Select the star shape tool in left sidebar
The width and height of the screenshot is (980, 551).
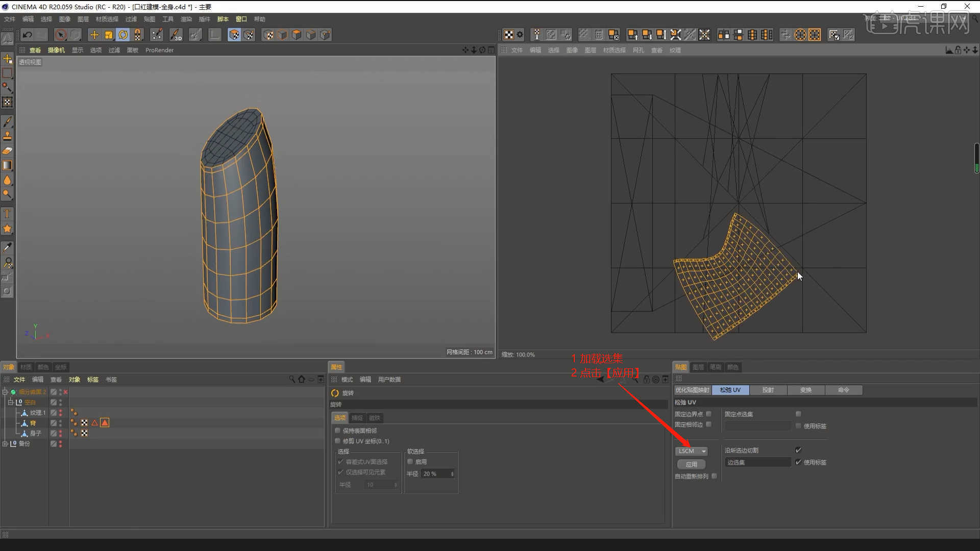coord(7,229)
